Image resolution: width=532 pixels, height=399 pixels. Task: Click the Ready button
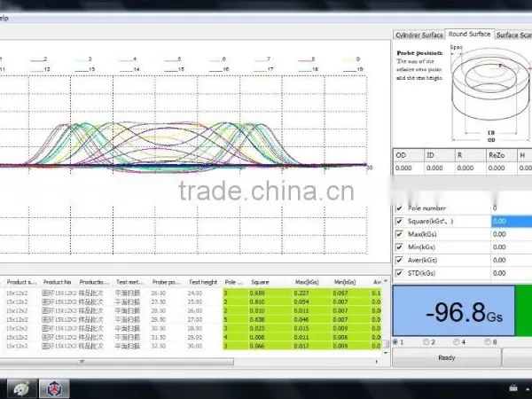coord(447,357)
